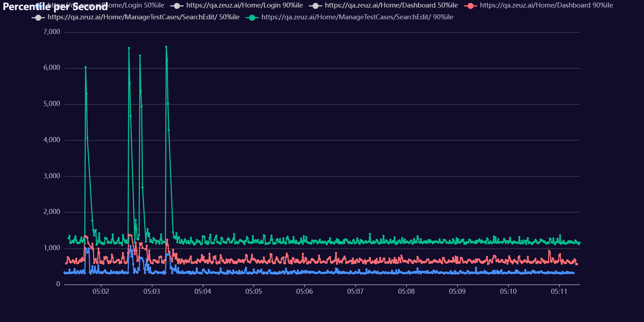
Task: Click the 5,000 y-axis label
Action: click(x=52, y=104)
